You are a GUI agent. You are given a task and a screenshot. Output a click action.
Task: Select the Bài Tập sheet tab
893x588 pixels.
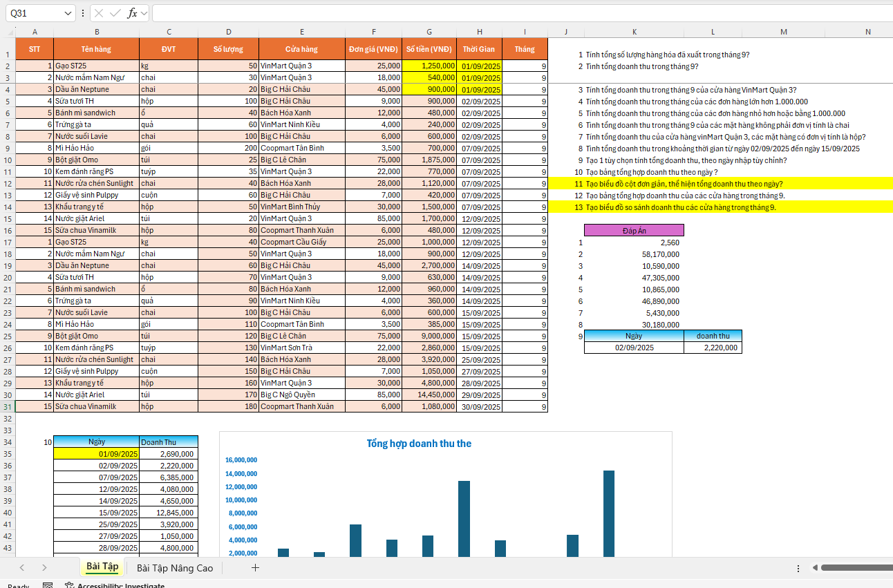(102, 567)
